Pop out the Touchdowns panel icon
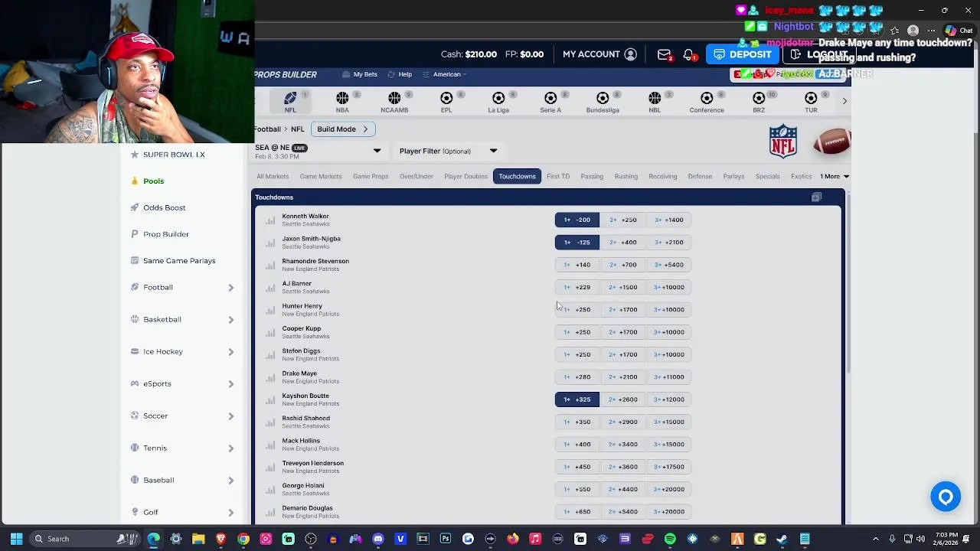The width and height of the screenshot is (980, 551). (x=816, y=197)
